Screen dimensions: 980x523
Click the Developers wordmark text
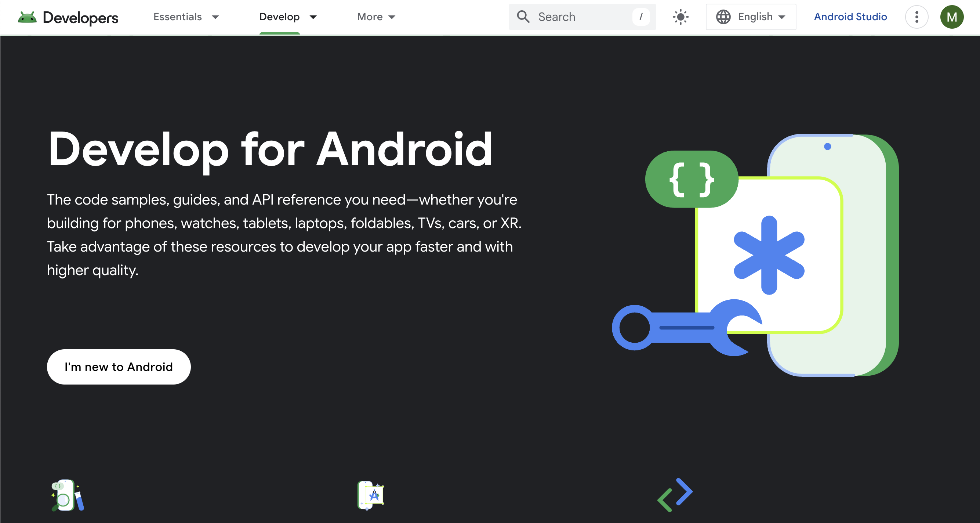[81, 18]
